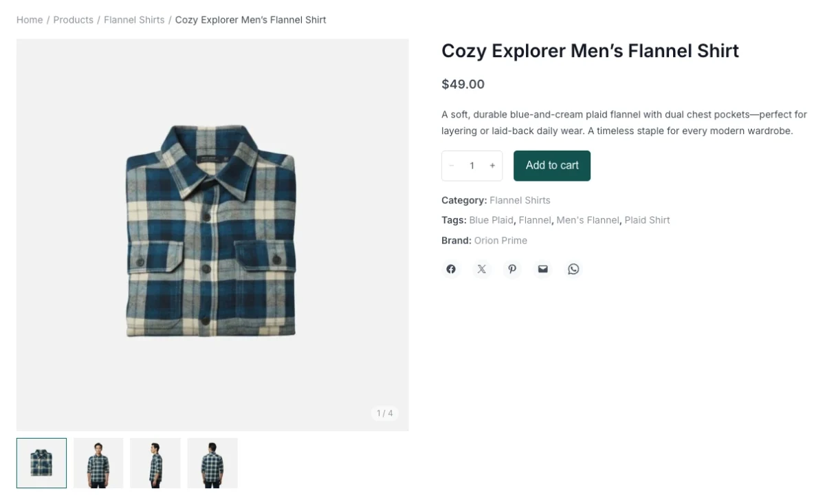Navigate to Flannel Shirts breadcrumb
Screen dimensions: 825x504
tap(134, 20)
